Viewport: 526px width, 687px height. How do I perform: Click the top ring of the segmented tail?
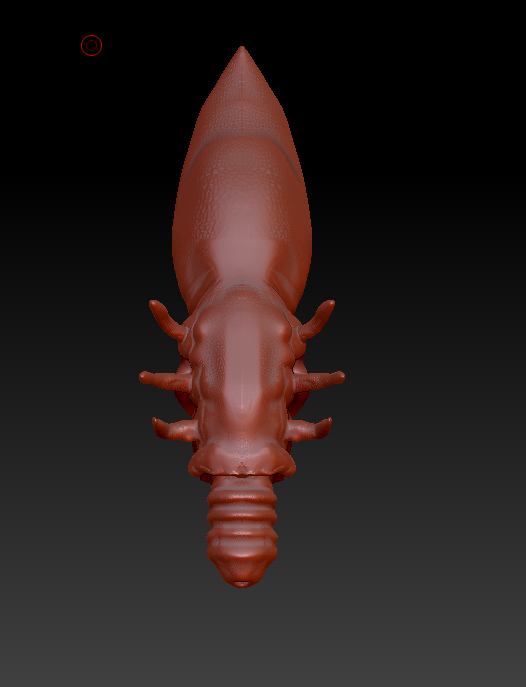coord(242,499)
